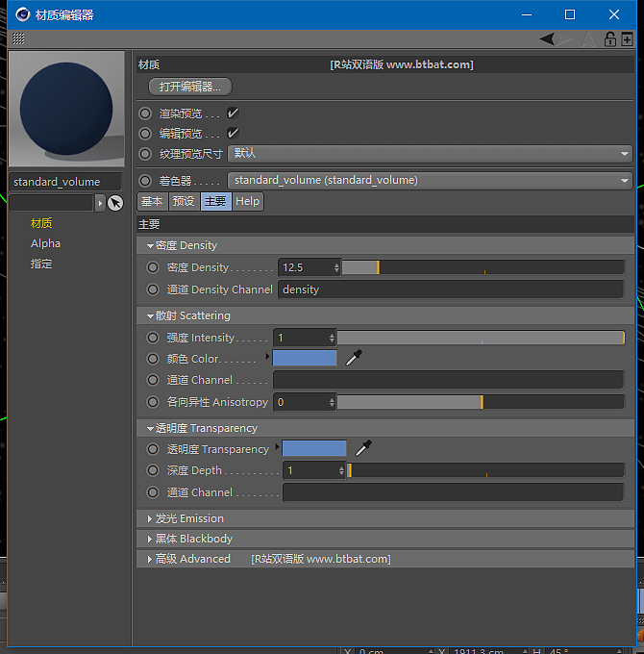This screenshot has width=644, height=654.
Task: Open the 着色器 standard_volume dropdown
Action: point(430,181)
